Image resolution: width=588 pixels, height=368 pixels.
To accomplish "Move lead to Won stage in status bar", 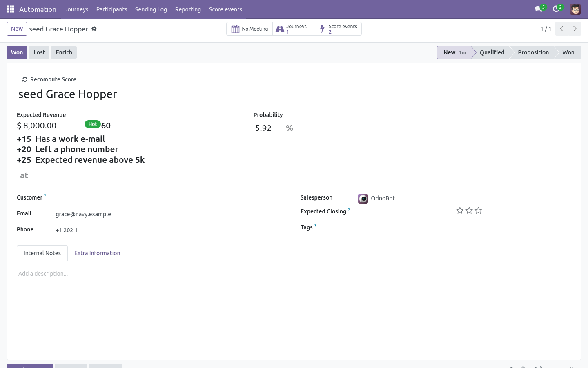I will point(568,52).
